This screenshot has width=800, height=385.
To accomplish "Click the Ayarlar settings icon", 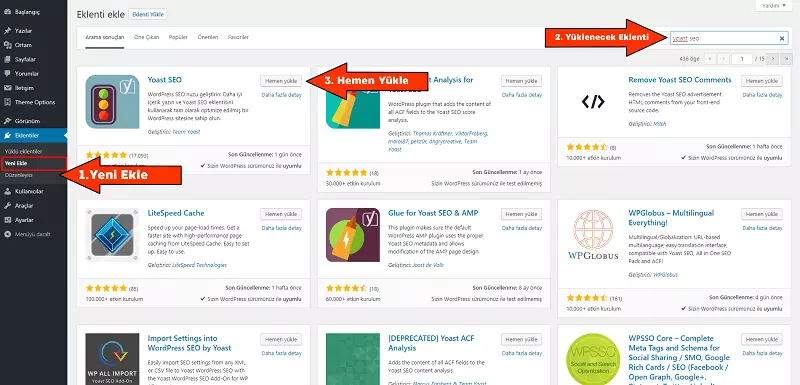I will coord(7,220).
